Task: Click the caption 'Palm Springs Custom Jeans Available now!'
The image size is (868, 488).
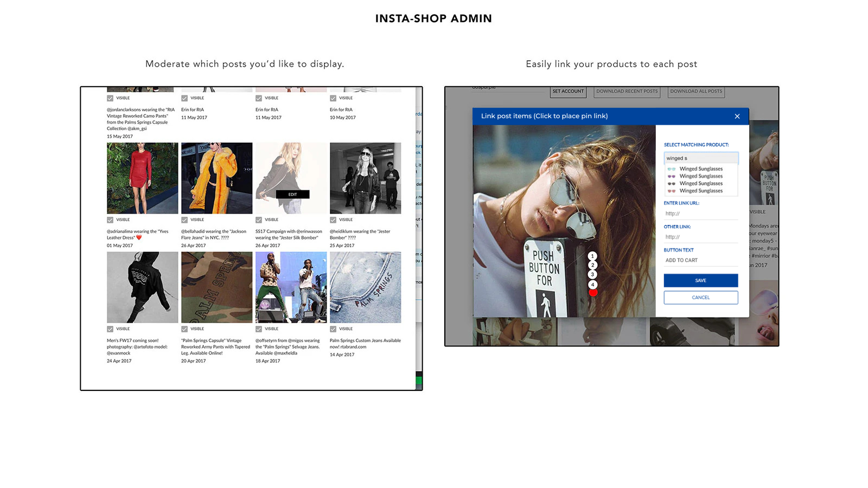Action: (x=365, y=344)
